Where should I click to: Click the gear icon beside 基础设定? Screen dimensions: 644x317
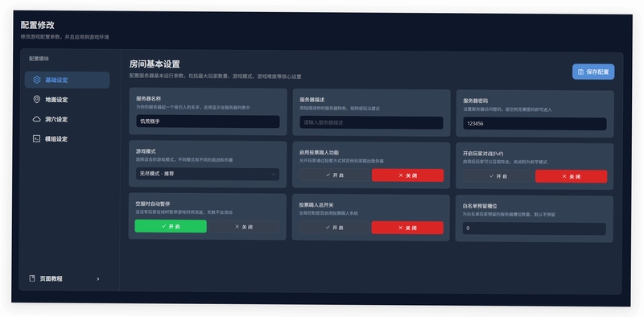click(x=36, y=80)
